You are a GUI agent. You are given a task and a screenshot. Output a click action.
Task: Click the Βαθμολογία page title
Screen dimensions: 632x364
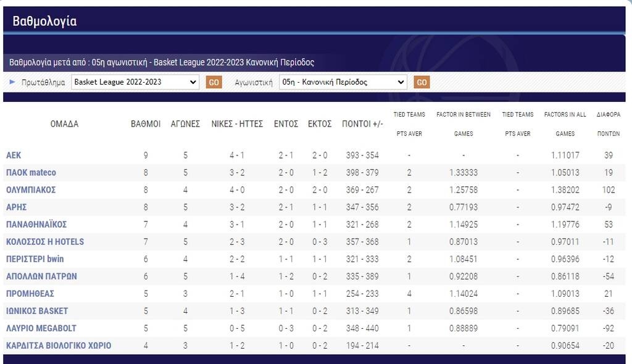[x=44, y=21]
